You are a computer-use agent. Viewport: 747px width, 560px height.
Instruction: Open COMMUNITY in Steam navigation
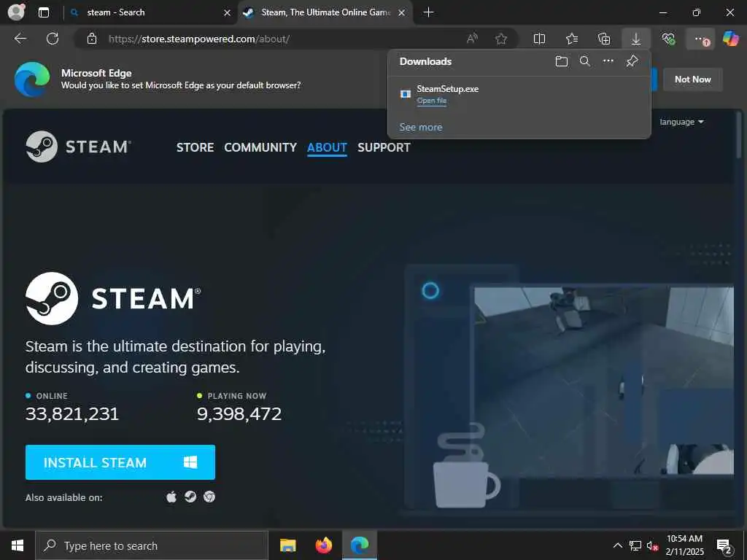coord(260,147)
